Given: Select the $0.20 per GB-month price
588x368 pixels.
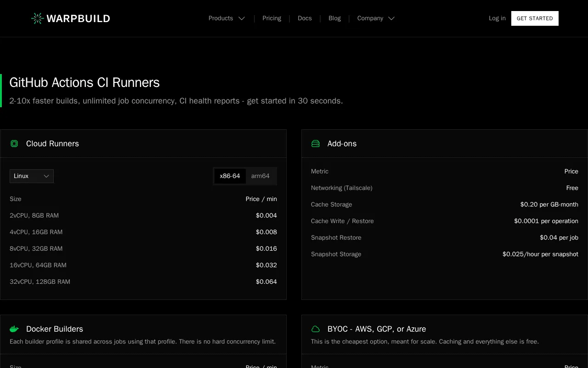Looking at the screenshot, I should point(549,205).
